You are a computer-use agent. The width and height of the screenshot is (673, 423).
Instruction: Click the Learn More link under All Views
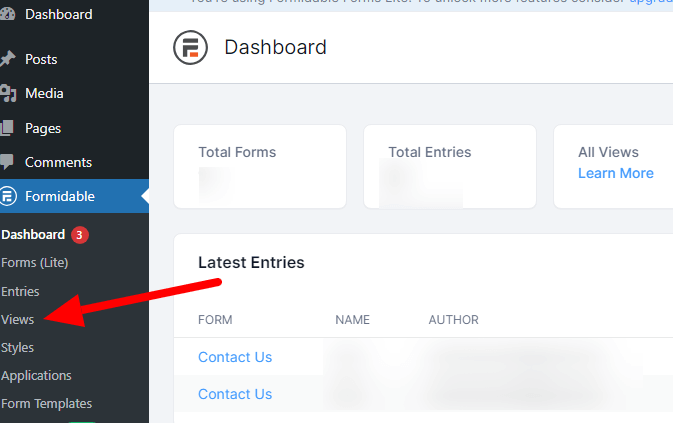[x=615, y=173]
